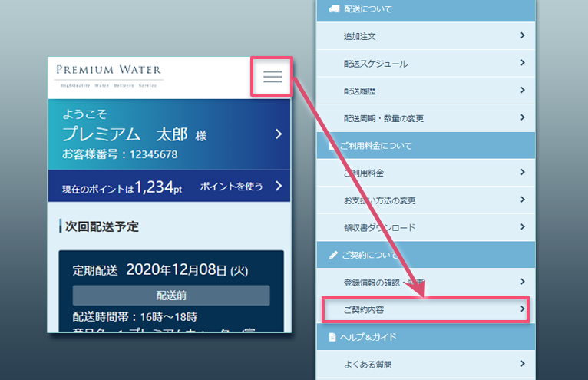Open the 配送履歴 row chevron

click(x=523, y=90)
